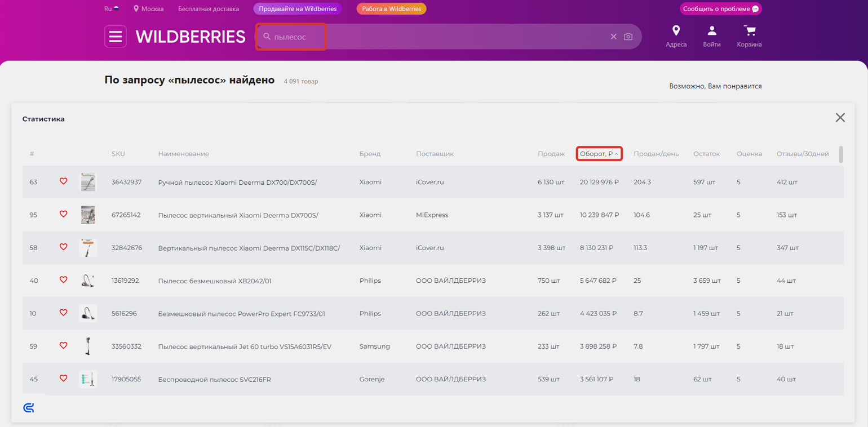Click name Безмешковый пылесос PowerPro Expert FC9733/01
868x427 pixels.
242,313
